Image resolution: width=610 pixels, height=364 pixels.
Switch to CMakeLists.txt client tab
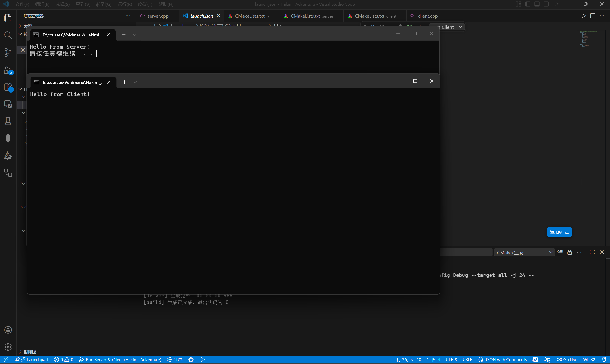point(375,16)
